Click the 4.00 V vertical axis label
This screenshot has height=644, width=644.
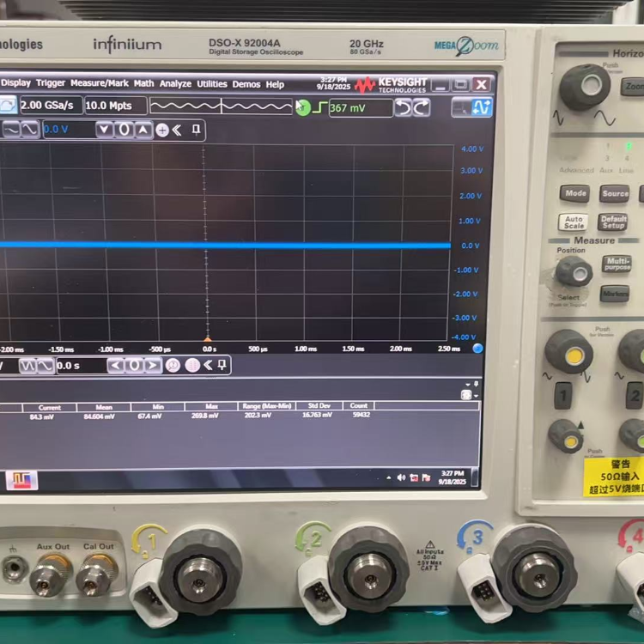coord(472,149)
